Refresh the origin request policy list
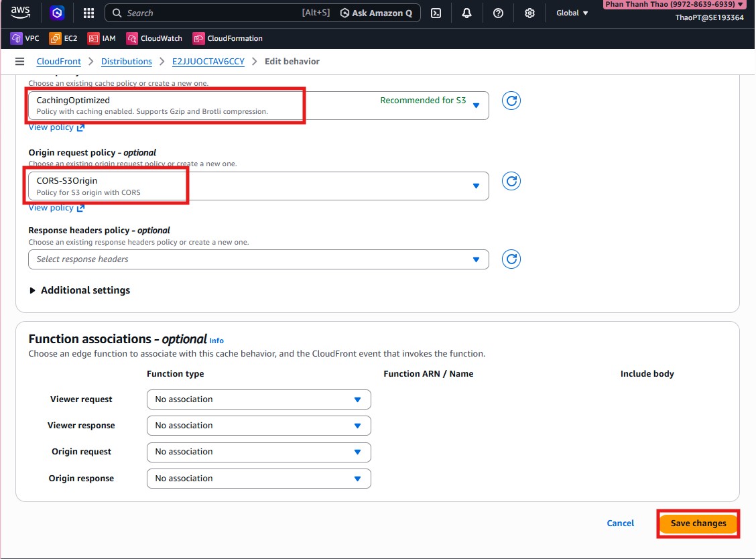This screenshot has width=756, height=559. (511, 181)
